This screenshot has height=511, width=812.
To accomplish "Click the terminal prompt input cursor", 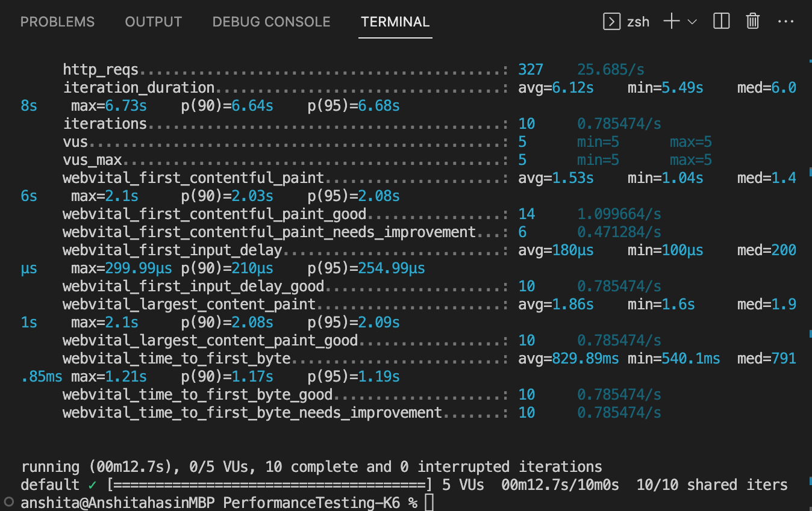I will pyautogui.click(x=429, y=503).
